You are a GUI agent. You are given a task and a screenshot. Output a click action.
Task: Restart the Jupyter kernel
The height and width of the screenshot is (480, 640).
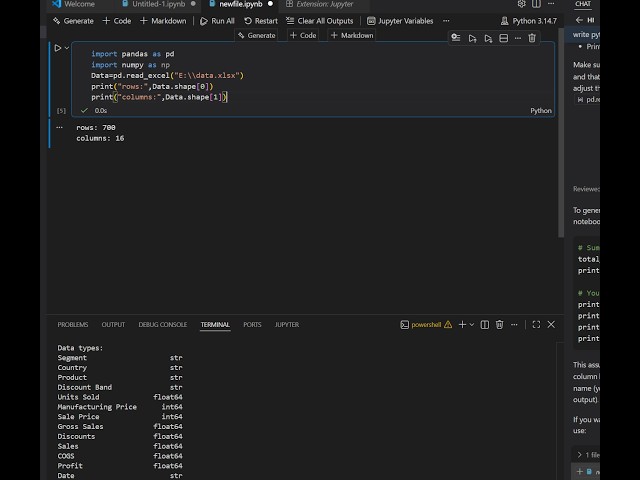coord(261,21)
